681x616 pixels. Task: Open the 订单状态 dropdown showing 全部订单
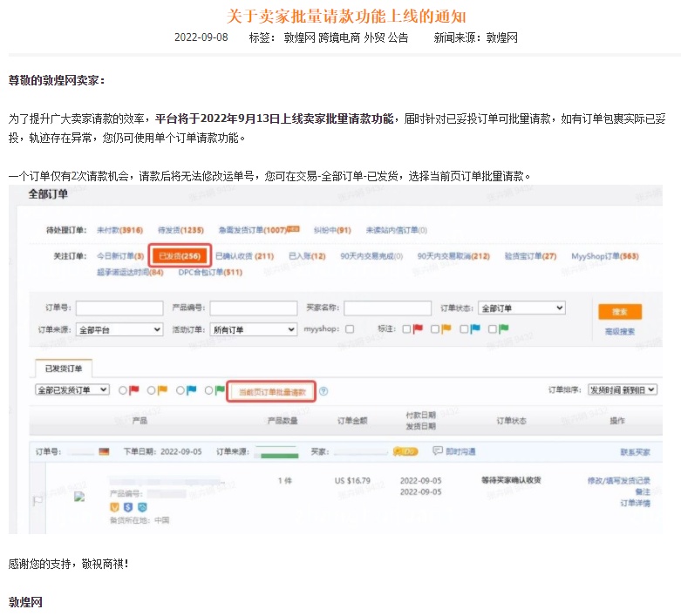tap(521, 308)
